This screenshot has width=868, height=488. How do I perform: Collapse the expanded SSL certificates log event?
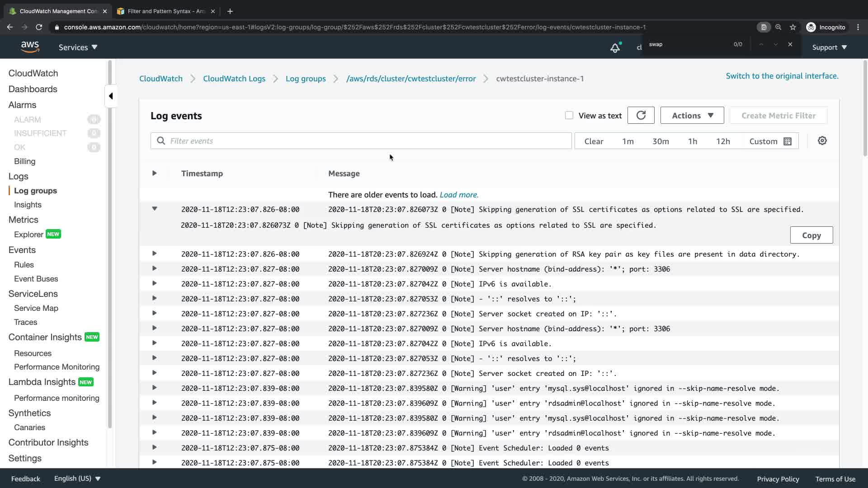click(x=155, y=209)
